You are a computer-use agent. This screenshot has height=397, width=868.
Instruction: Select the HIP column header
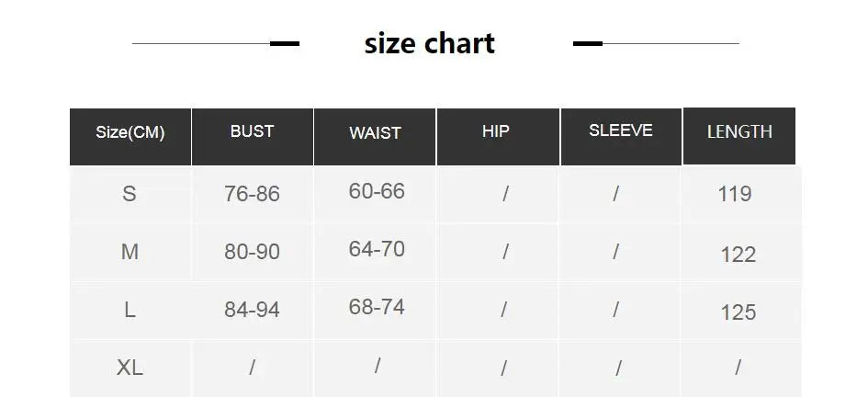tap(498, 137)
